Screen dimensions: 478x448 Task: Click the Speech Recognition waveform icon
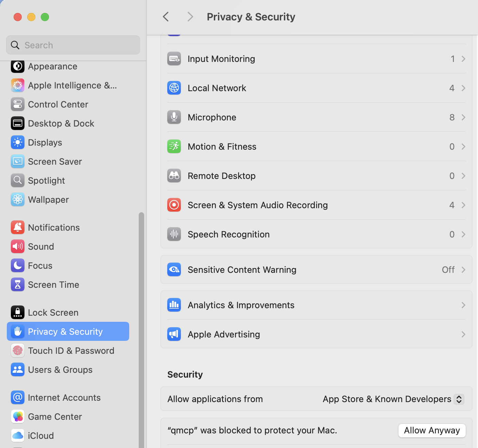(174, 234)
